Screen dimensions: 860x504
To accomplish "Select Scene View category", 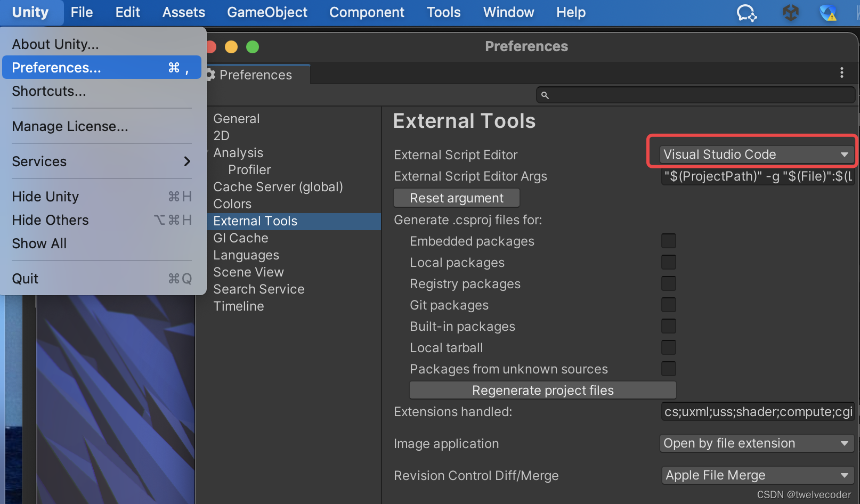I will [248, 272].
